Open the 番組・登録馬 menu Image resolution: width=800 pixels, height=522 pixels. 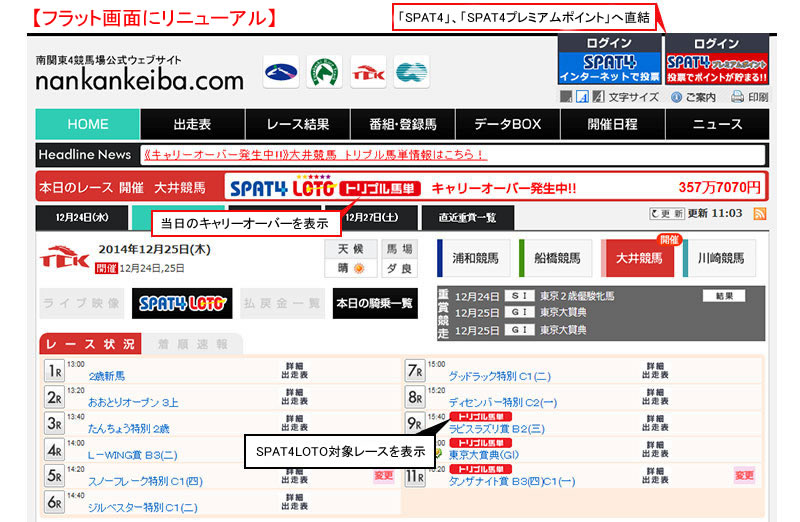coord(403,124)
